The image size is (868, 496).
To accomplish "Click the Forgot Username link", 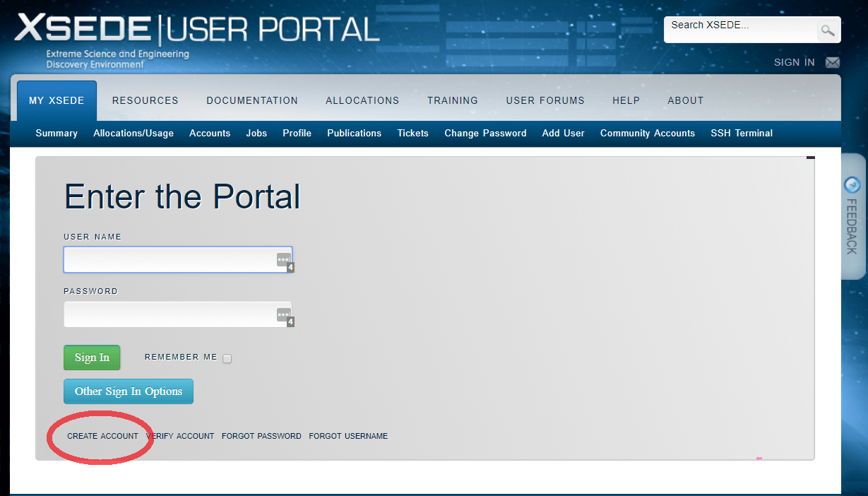I will pyautogui.click(x=348, y=436).
